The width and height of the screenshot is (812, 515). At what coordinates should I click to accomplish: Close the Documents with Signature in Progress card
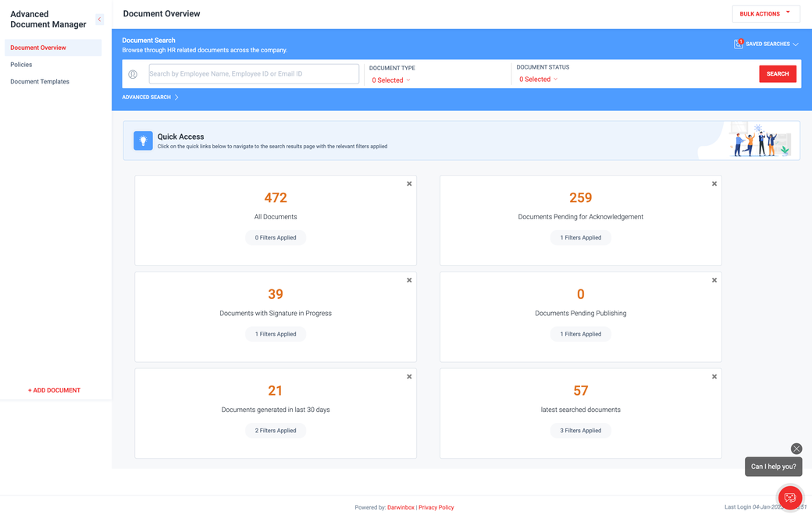tap(409, 279)
